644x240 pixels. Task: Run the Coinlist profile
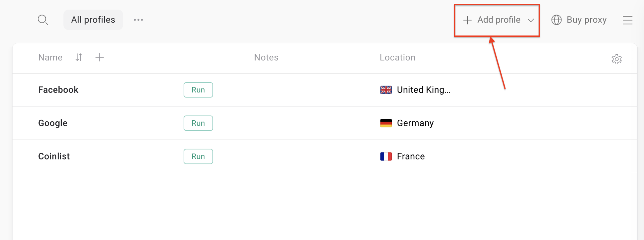198,156
